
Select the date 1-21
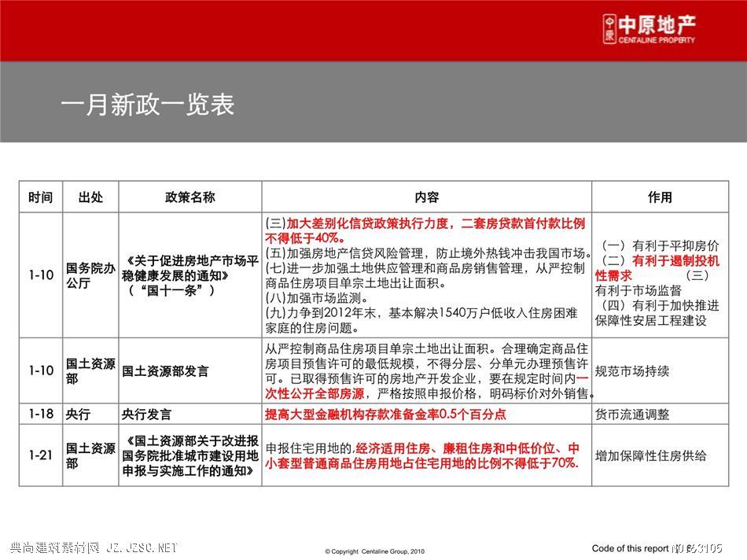pos(41,455)
